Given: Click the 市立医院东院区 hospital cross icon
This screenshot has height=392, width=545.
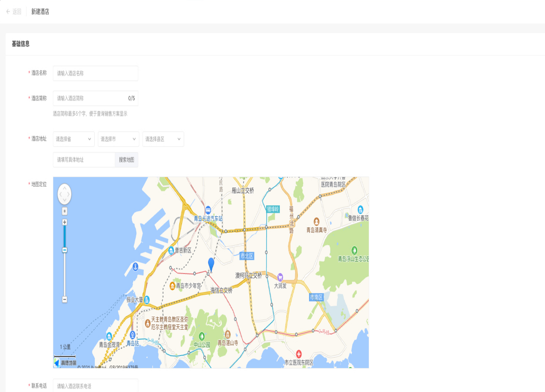Looking at the screenshot, I should (x=299, y=354).
